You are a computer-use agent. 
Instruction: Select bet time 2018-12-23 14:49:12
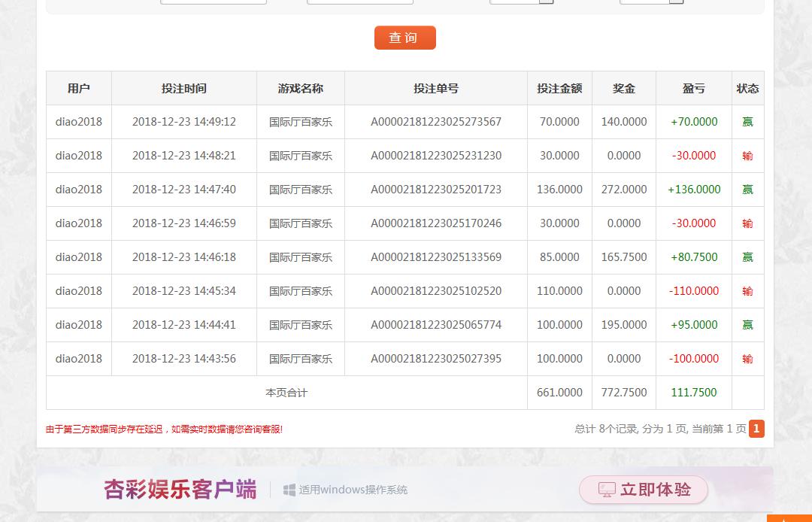pos(184,122)
